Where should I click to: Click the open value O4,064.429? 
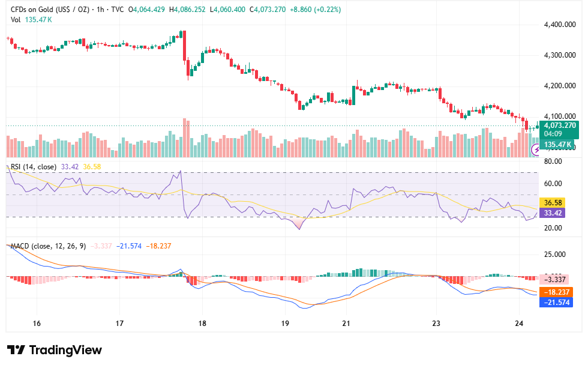146,10
